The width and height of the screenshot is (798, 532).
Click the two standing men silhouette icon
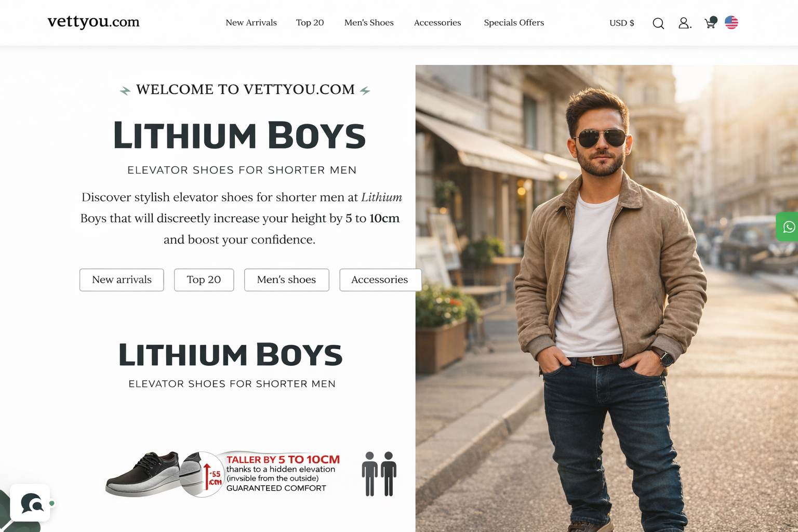coord(379,474)
